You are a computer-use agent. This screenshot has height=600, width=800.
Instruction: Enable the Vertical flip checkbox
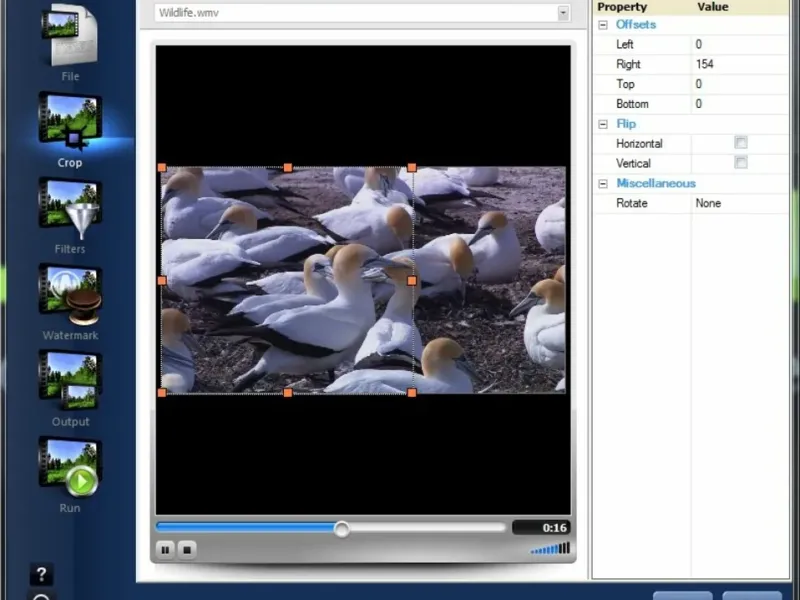tap(741, 163)
